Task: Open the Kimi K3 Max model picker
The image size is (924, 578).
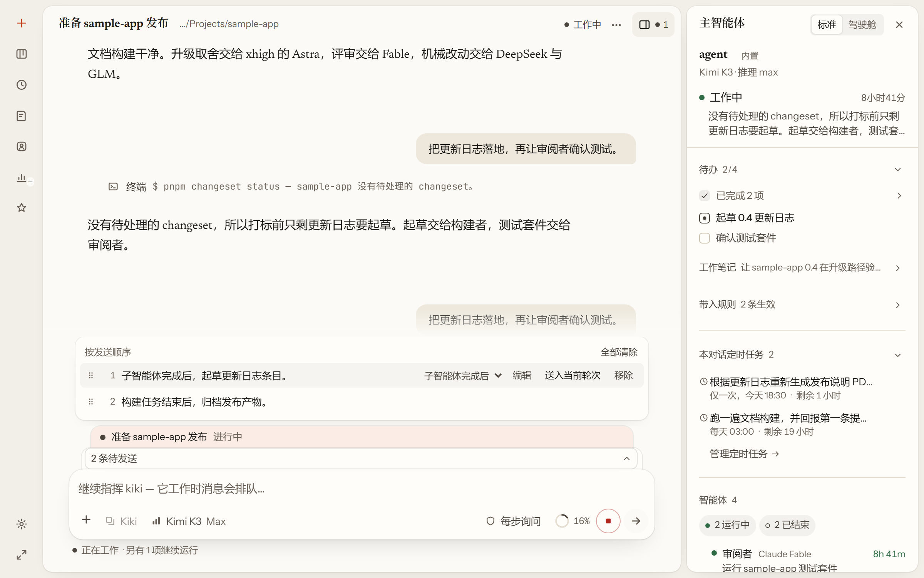Action: (x=189, y=521)
